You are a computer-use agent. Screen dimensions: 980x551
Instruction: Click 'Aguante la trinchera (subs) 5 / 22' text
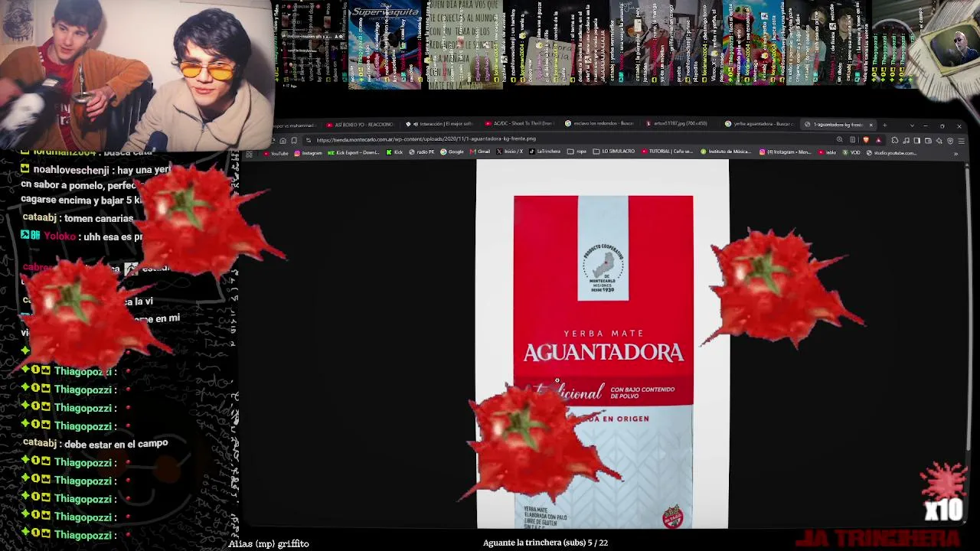point(545,543)
